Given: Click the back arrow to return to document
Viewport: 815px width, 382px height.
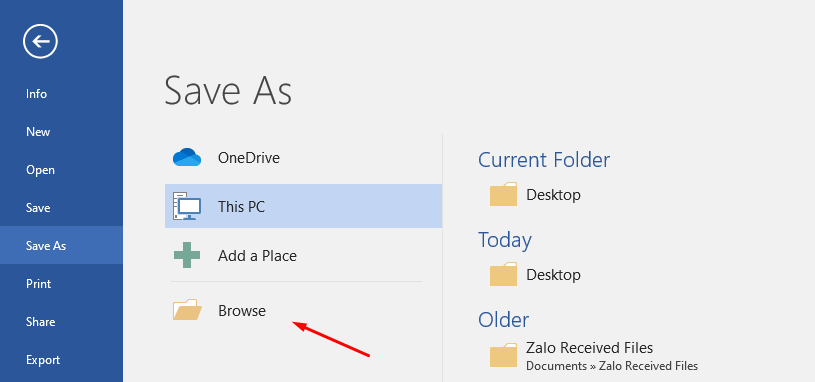Looking at the screenshot, I should [40, 41].
